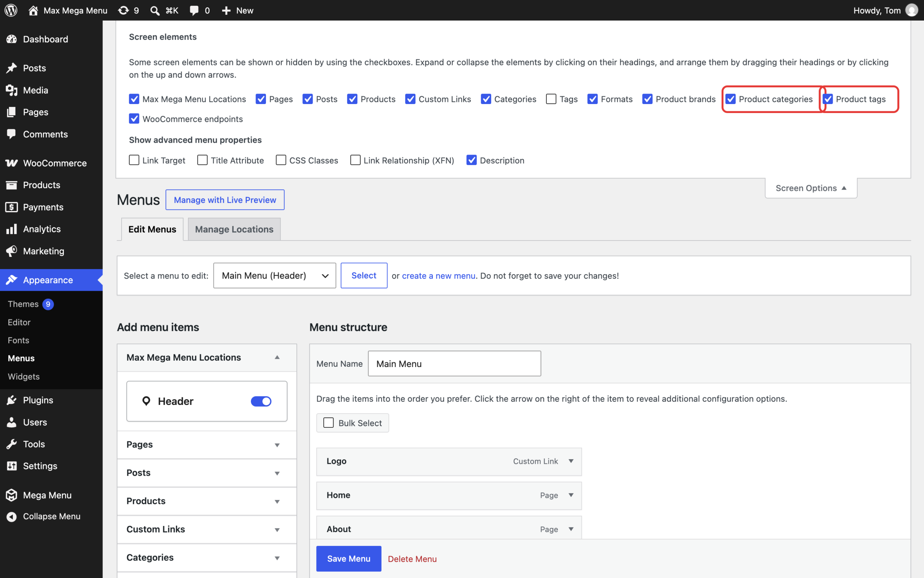Screen dimensions: 924x578
Task: Click the Header location pin icon
Action: (146, 401)
